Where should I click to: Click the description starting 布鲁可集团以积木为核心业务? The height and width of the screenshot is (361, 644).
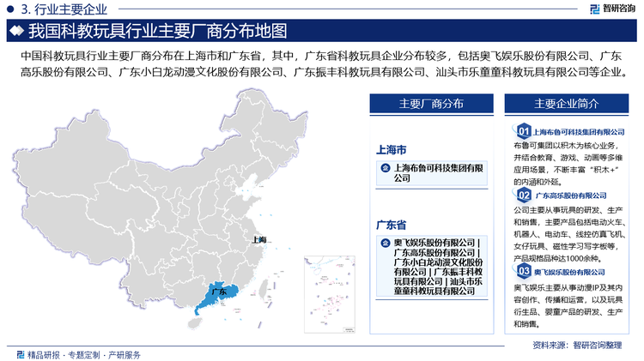point(568,163)
